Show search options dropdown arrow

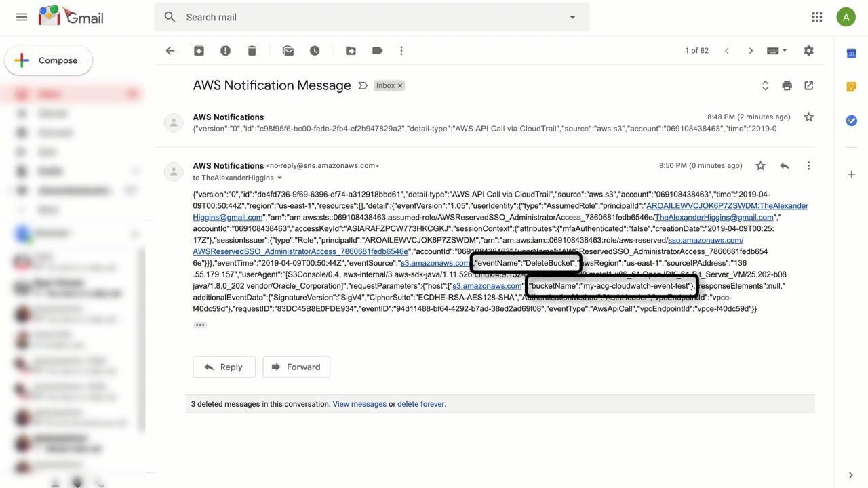click(572, 17)
